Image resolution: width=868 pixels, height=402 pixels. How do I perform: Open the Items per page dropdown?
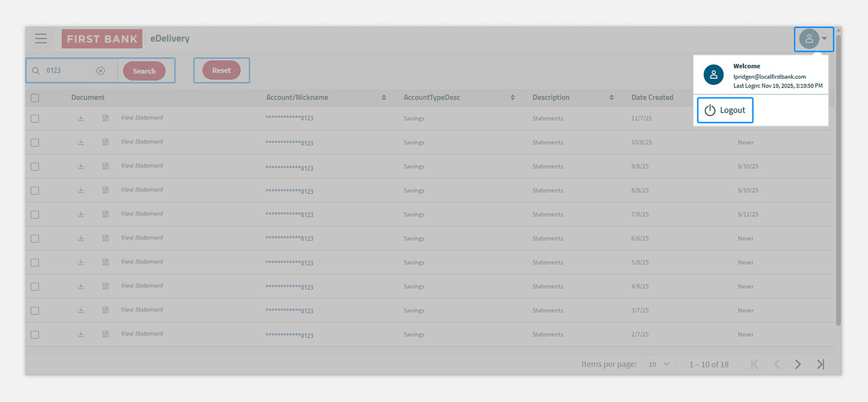[x=659, y=364]
